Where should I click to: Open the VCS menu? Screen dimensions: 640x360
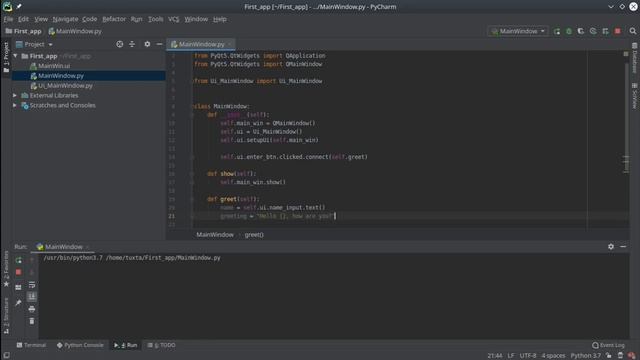click(173, 19)
